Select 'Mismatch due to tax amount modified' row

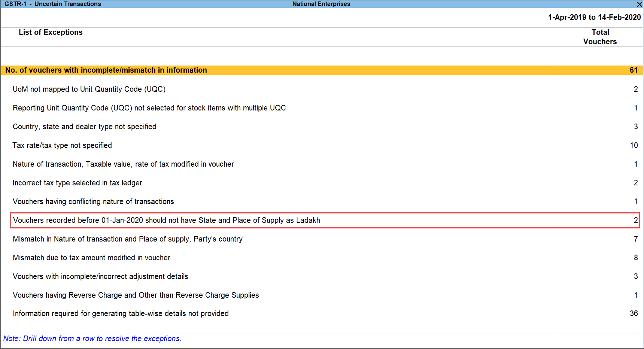(322, 258)
